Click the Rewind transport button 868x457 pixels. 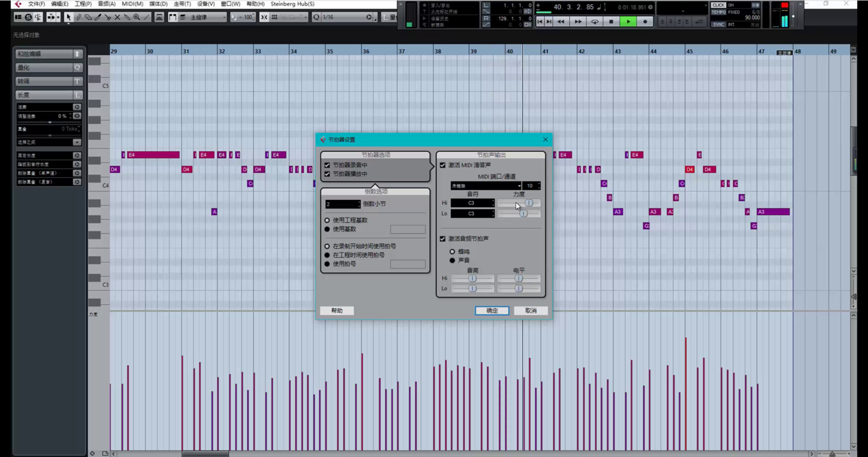pos(561,21)
